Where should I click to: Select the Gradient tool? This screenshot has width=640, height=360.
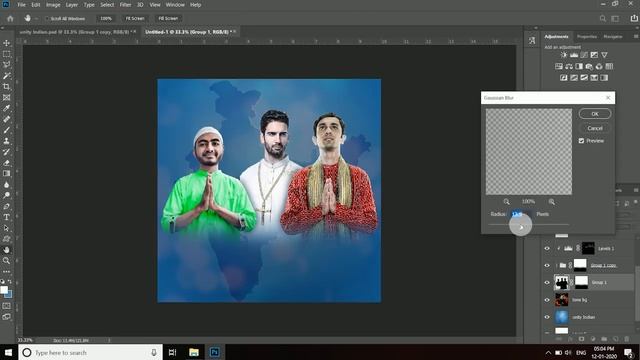pos(7,173)
